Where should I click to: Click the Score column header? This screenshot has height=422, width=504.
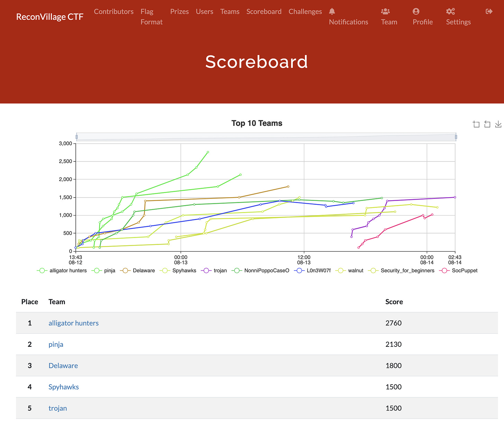[394, 302]
